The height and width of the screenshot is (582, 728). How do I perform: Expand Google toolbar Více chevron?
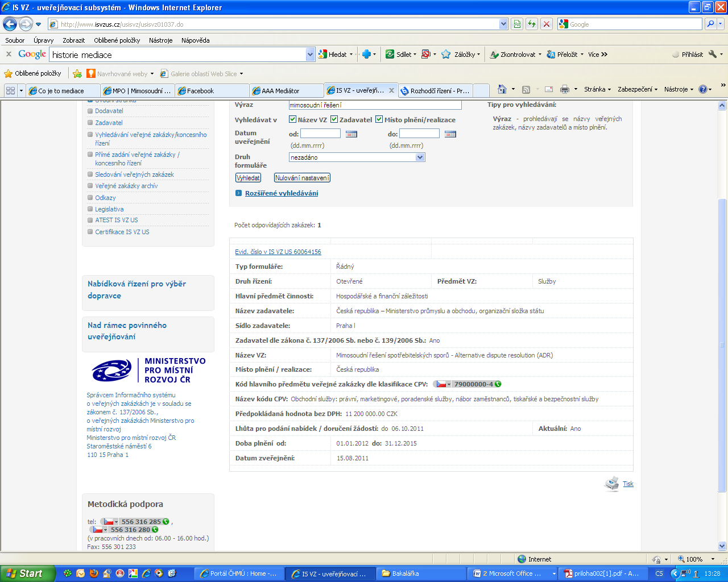[597, 55]
